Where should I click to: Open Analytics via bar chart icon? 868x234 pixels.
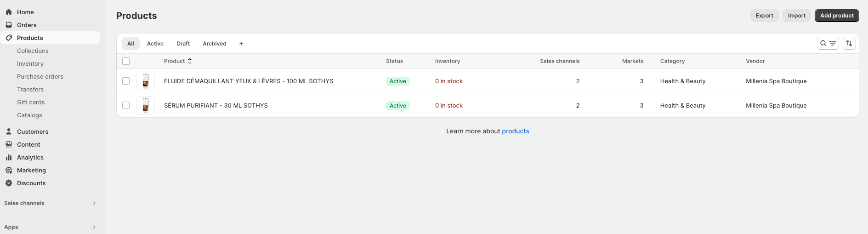click(x=9, y=157)
